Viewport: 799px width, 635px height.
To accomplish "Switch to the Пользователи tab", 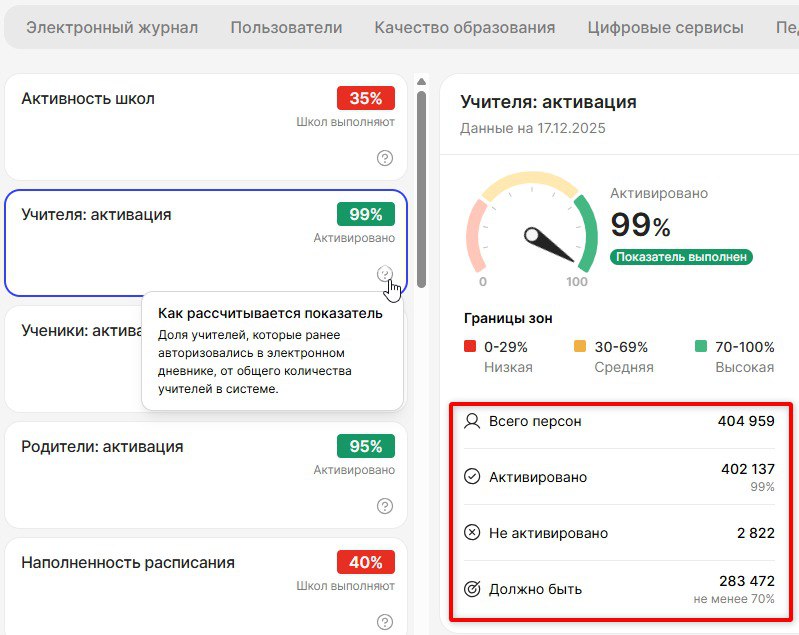I will coord(286,28).
